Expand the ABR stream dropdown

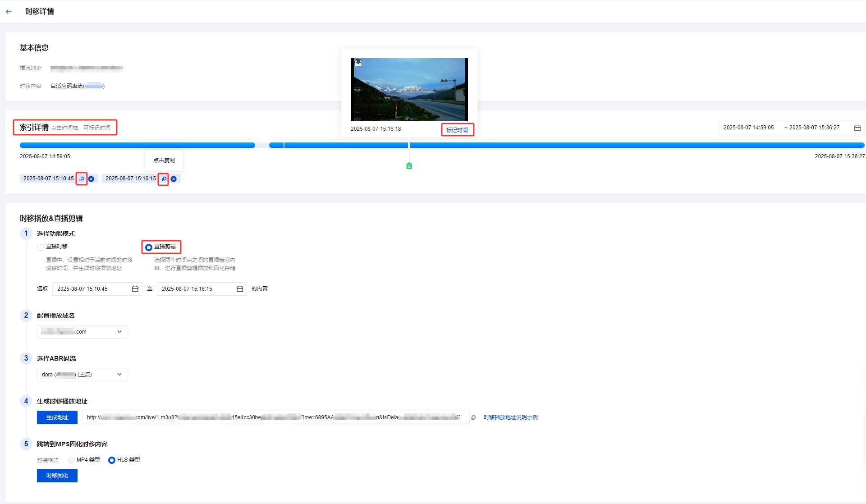point(82,375)
